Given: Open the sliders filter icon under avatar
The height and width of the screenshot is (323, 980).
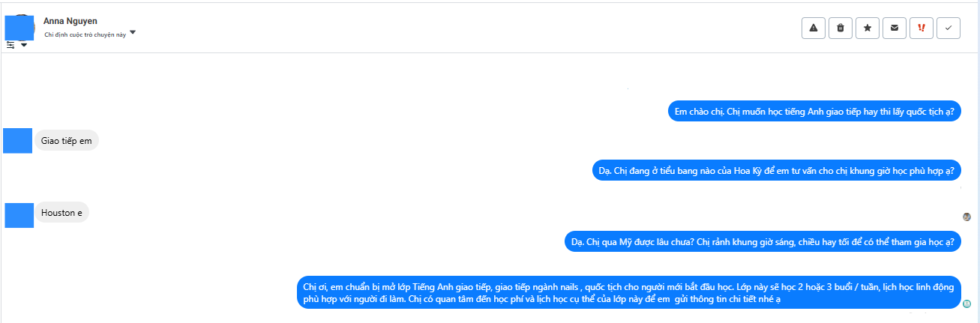Looking at the screenshot, I should [10, 45].
